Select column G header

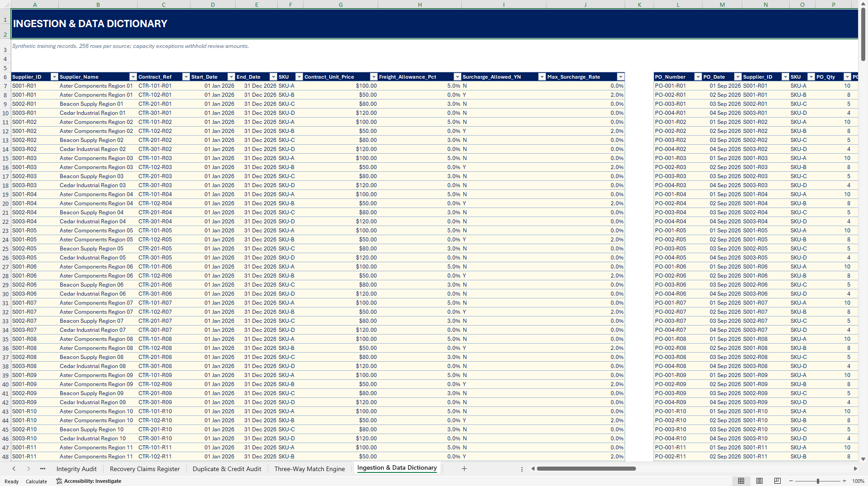coord(341,5)
